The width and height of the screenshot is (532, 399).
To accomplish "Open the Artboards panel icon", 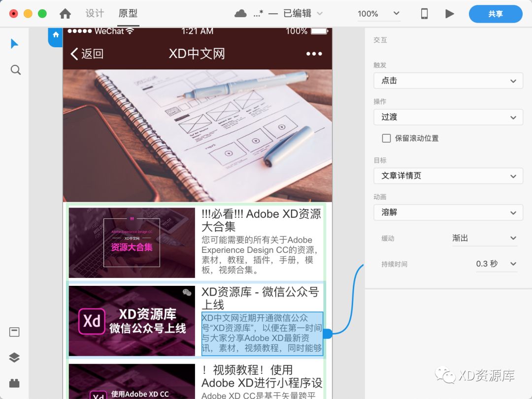I will coord(14,332).
